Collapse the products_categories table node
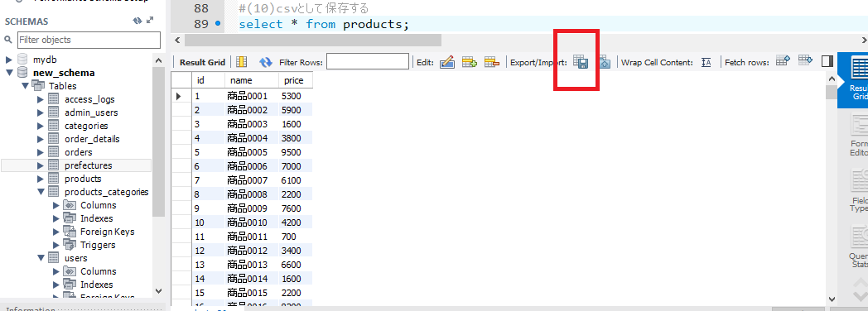Image resolution: width=868 pixels, height=311 pixels. (41, 192)
